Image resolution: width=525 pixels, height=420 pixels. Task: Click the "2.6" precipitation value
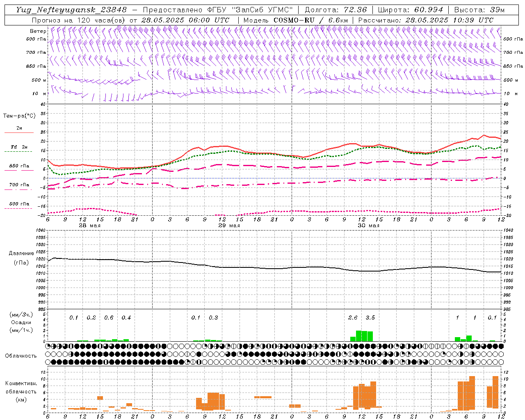[353, 318]
